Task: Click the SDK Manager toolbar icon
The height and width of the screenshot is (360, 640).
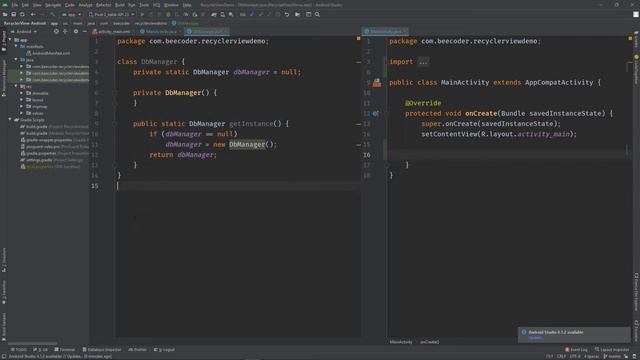Action: tap(231, 14)
